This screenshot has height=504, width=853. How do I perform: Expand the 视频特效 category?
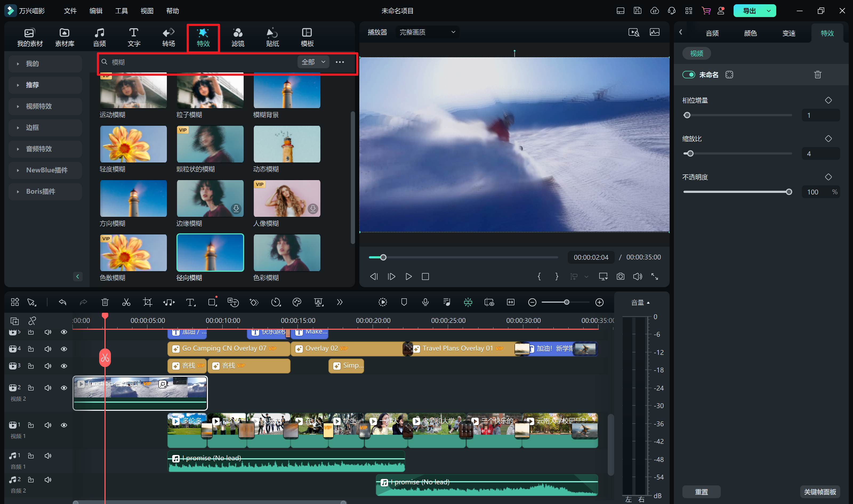click(x=45, y=106)
